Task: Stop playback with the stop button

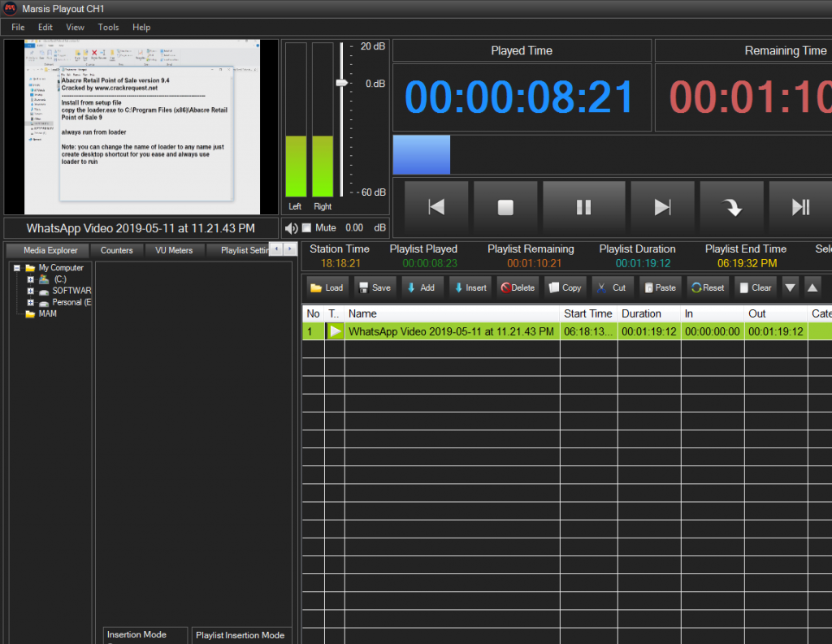Action: coord(505,207)
